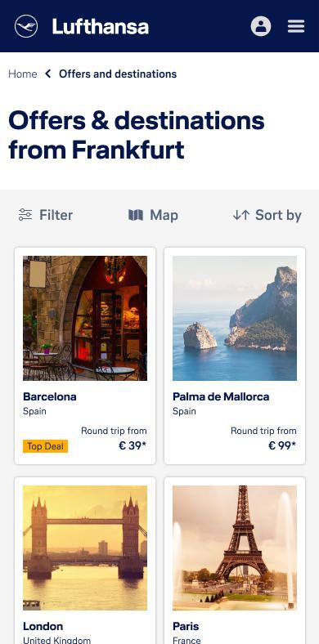The width and height of the screenshot is (319, 644).
Task: Select Offers and destinations breadcrumb
Action: coord(118,74)
